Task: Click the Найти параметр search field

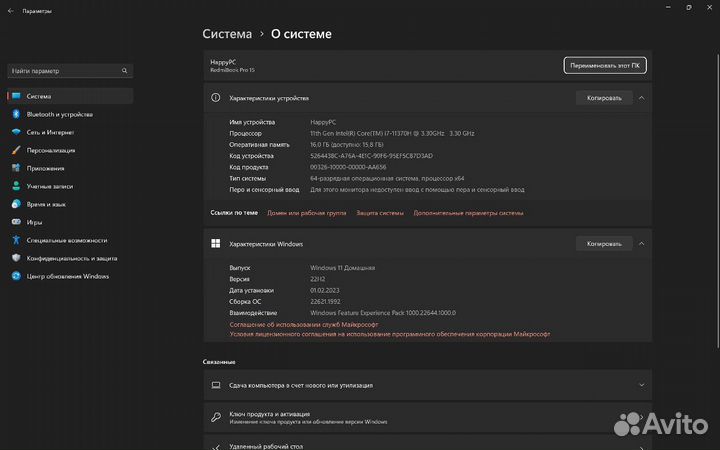Action: point(68,71)
